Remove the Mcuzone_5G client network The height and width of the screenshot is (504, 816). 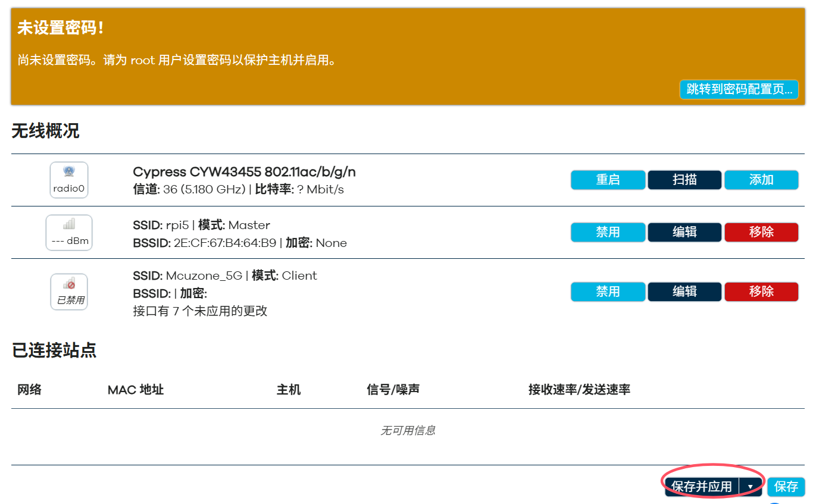click(761, 292)
